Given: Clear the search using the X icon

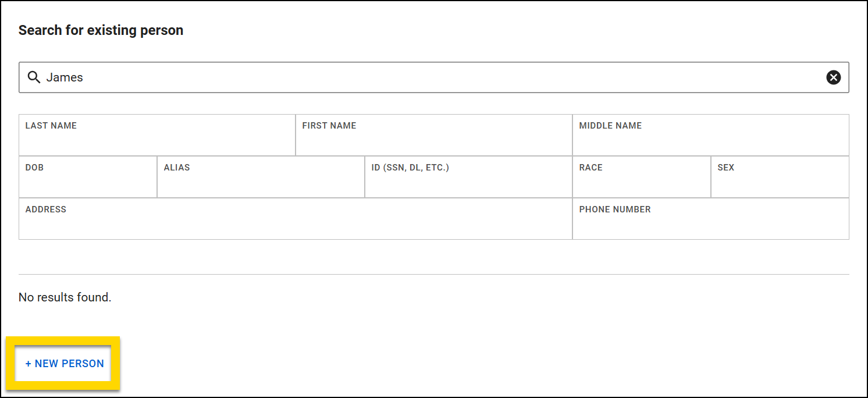Looking at the screenshot, I should pos(834,77).
